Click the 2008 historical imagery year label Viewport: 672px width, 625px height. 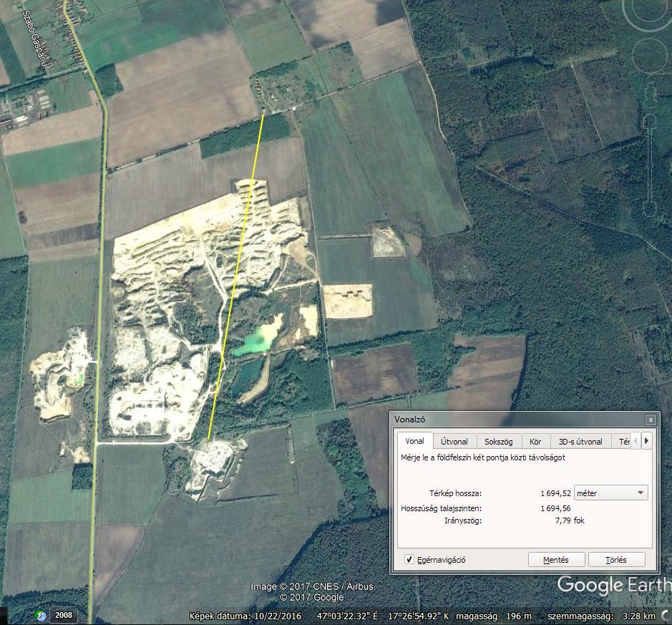tap(64, 615)
